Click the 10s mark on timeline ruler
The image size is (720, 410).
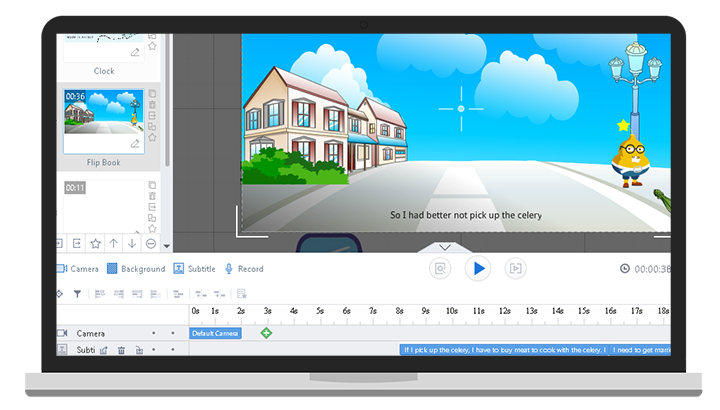[x=452, y=311]
